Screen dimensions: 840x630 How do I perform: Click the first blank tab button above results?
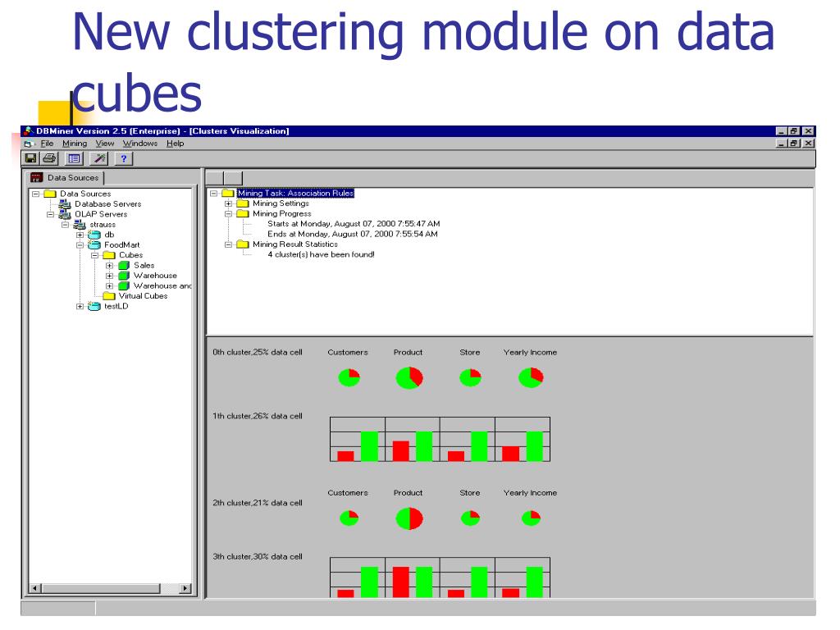coord(215,178)
